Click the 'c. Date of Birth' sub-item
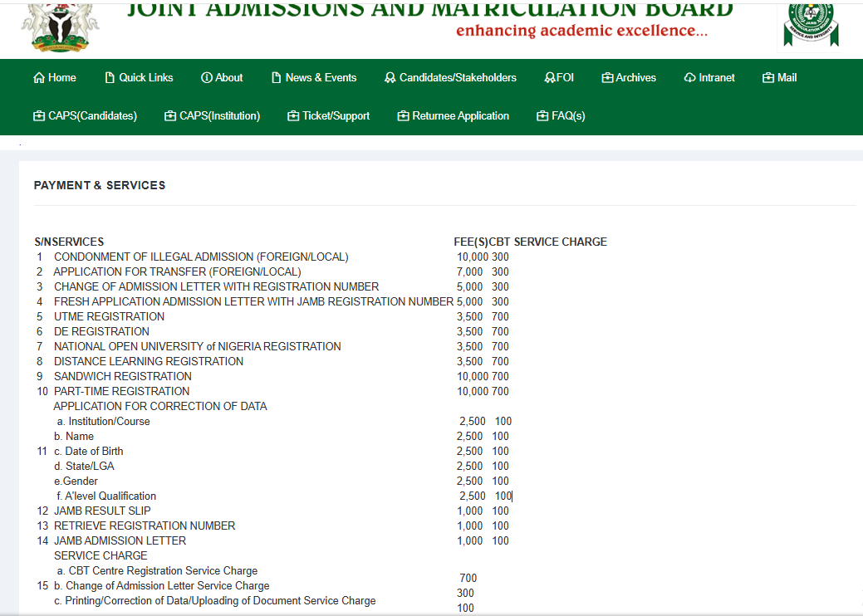The width and height of the screenshot is (863, 616). click(x=89, y=451)
